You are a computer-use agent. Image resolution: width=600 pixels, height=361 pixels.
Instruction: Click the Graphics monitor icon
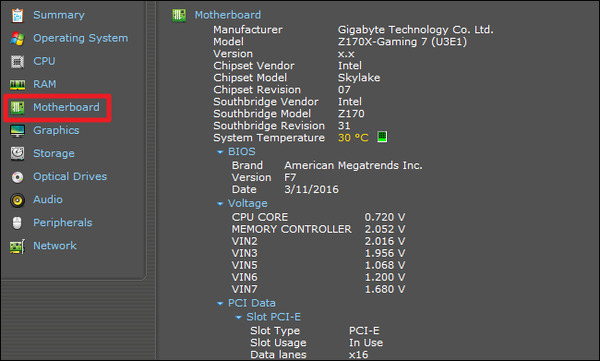coord(17,131)
